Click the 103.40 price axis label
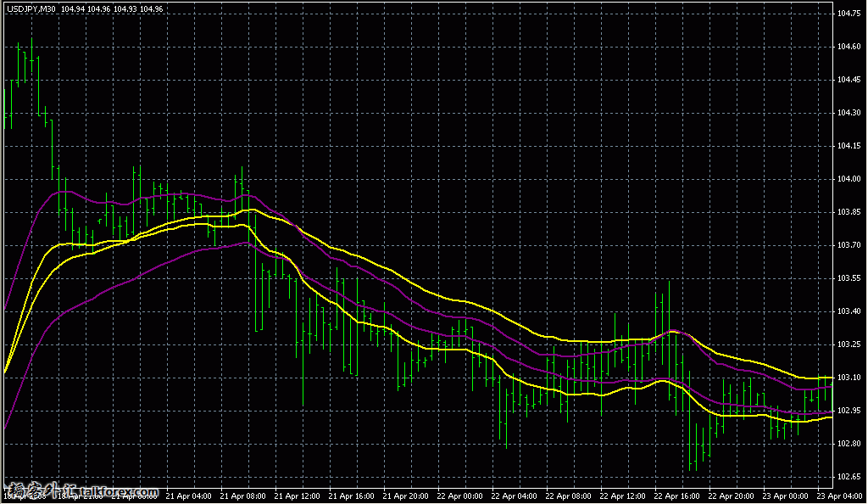Viewport: 868px width, 504px height. click(849, 311)
